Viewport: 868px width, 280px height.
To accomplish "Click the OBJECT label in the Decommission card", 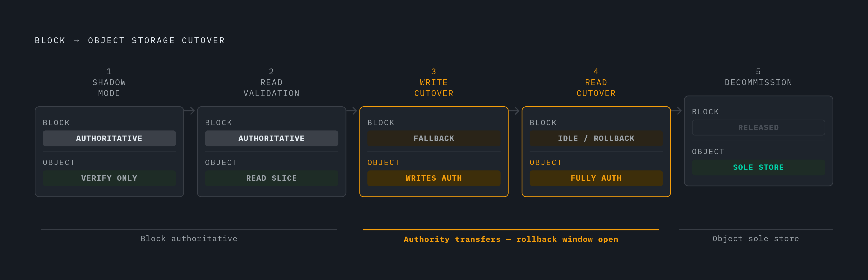I will (708, 152).
